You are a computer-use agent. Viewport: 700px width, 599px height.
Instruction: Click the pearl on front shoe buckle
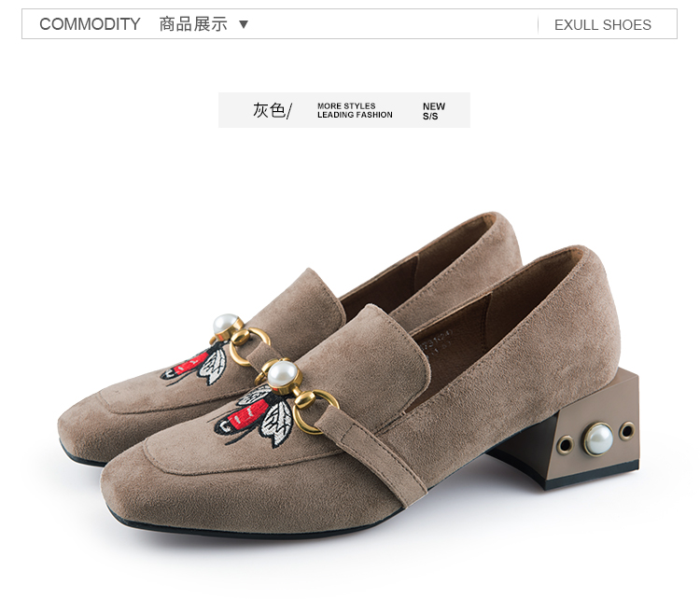(282, 374)
